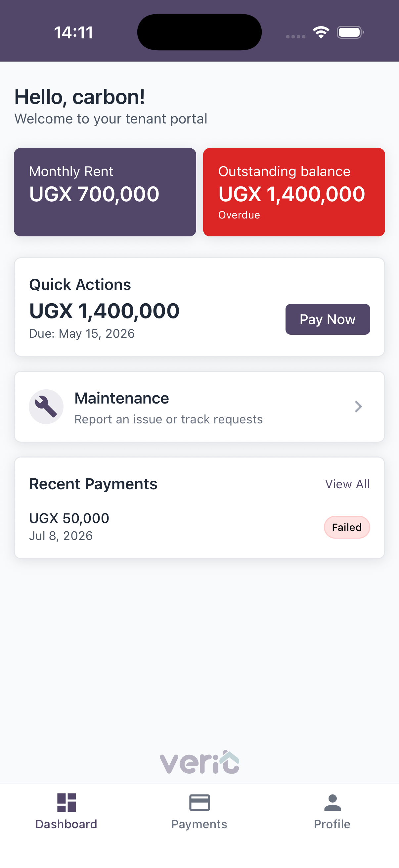Open the Monthly Rent card

tap(105, 192)
